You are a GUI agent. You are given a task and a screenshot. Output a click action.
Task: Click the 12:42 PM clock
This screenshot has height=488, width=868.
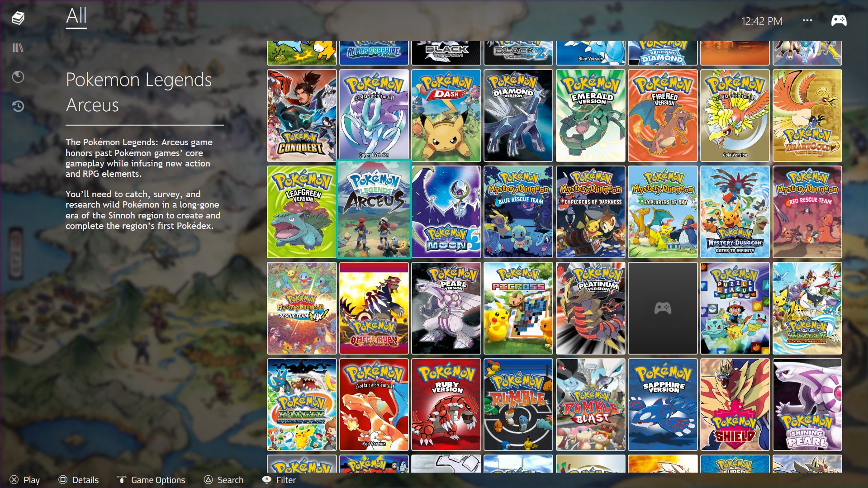coord(762,21)
